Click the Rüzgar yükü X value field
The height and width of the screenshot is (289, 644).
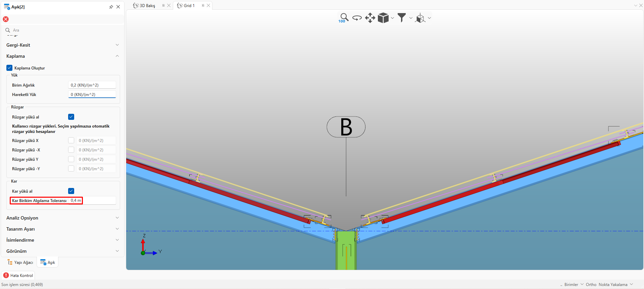[x=96, y=140]
